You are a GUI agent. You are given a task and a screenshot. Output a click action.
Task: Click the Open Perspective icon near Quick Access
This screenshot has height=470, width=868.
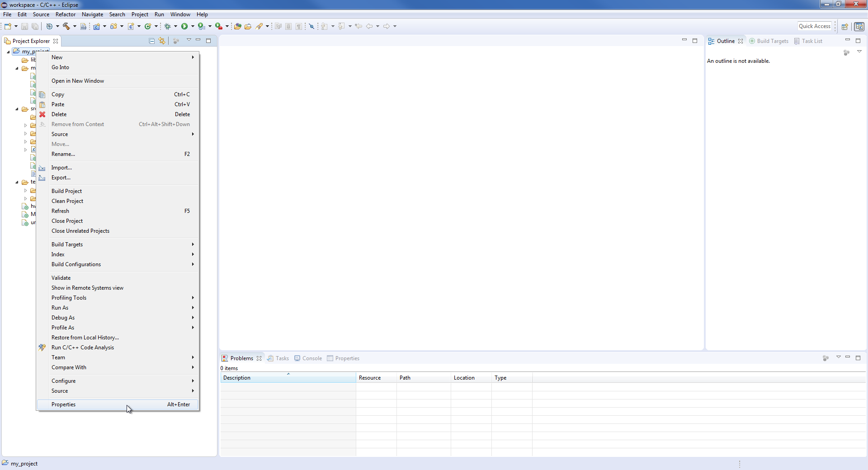(844, 27)
